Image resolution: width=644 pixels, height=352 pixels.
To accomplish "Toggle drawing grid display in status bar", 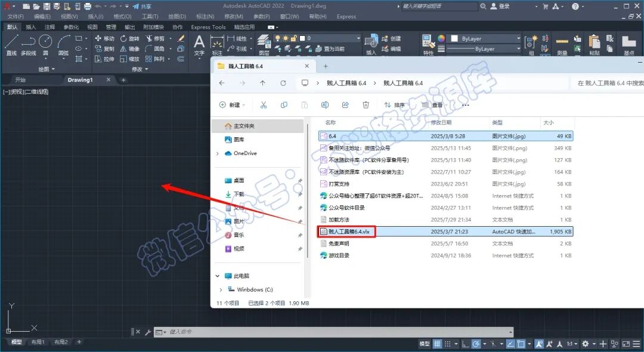I will [438, 344].
